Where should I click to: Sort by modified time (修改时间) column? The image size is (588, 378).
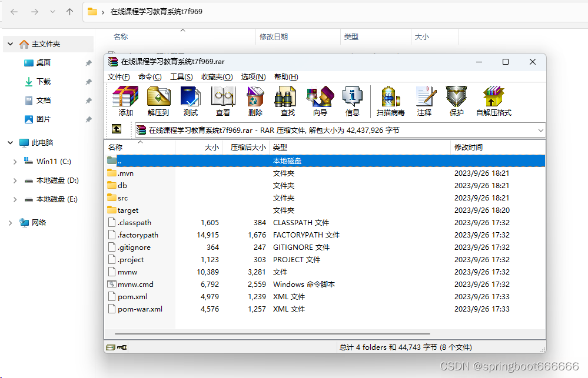pos(497,147)
